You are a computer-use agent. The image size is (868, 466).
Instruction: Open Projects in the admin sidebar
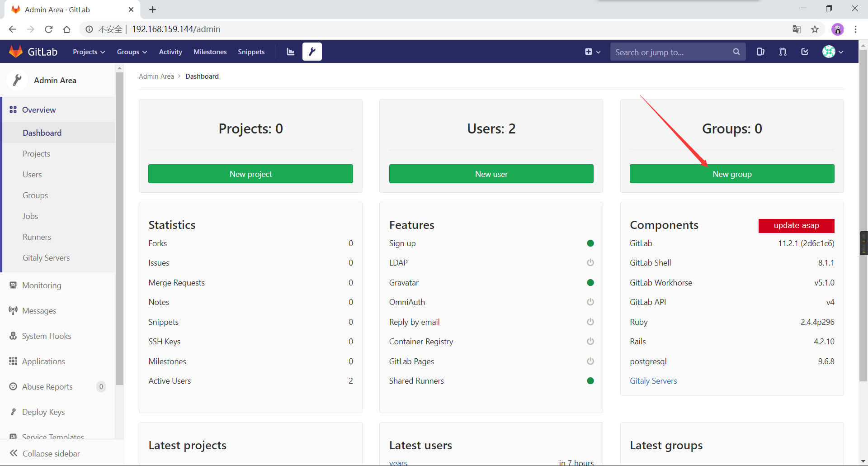(x=36, y=153)
